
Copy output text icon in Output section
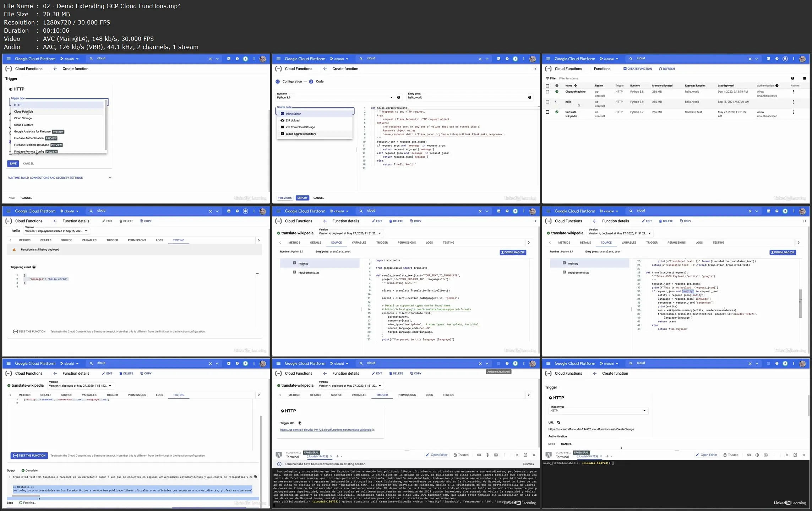pyautogui.click(x=256, y=477)
